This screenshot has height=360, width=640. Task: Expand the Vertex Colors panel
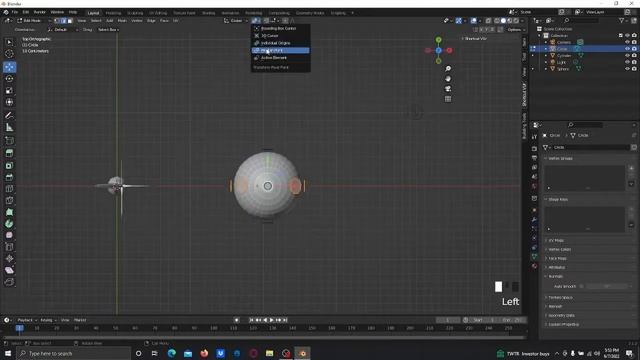(560, 250)
